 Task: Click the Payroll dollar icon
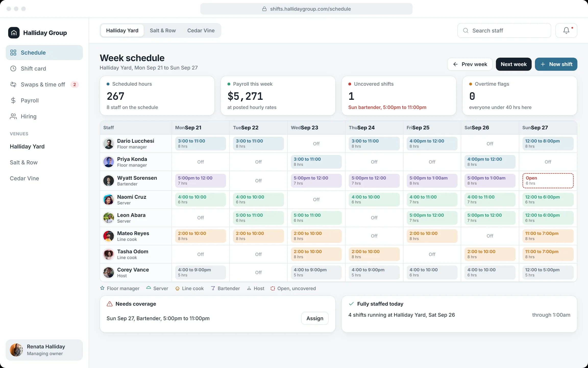point(13,100)
